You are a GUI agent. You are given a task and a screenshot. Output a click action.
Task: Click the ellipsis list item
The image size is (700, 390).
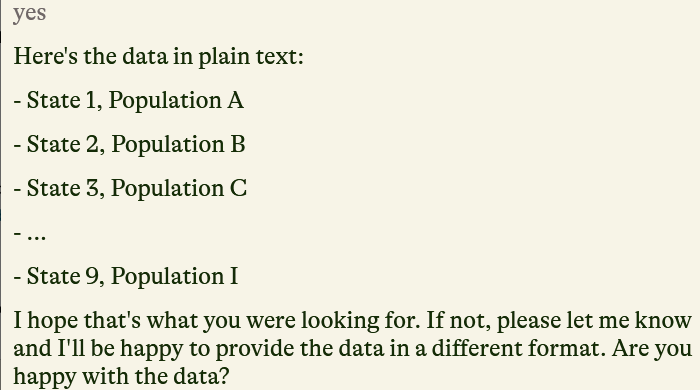tap(30, 234)
